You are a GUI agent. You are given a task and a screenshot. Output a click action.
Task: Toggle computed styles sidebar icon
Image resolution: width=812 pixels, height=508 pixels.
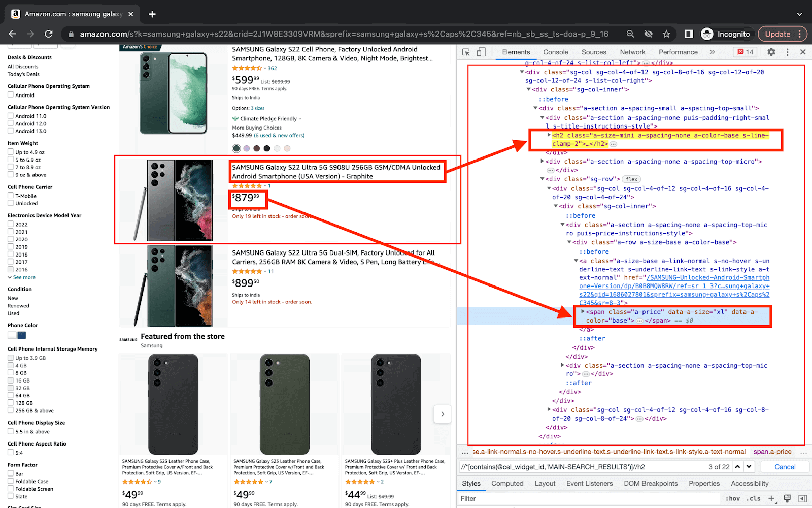803,498
